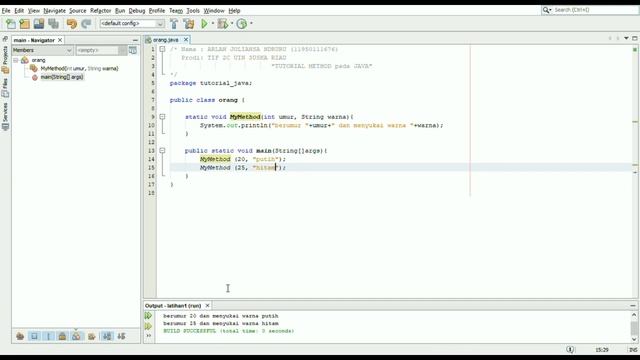Image resolution: width=640 pixels, height=360 pixels.
Task: Close the Output latihan1 tab
Action: 207,306
